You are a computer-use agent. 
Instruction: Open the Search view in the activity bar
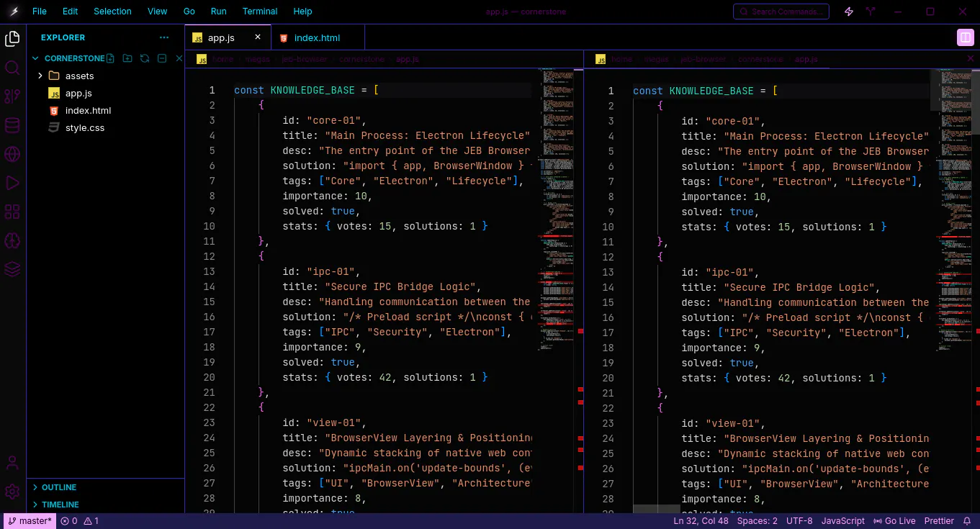[12, 68]
